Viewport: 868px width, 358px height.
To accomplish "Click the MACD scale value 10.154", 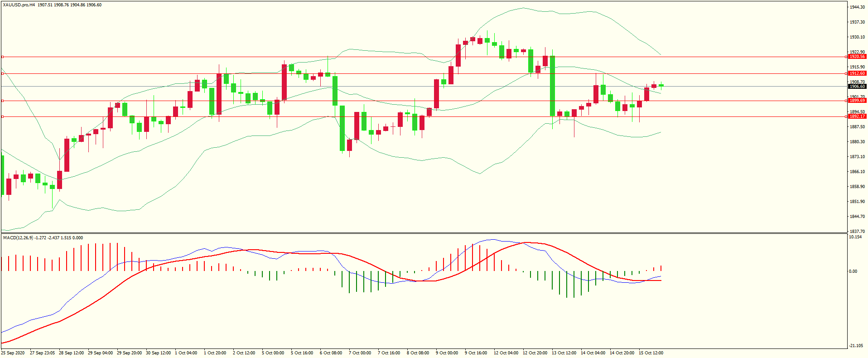I will pos(855,237).
